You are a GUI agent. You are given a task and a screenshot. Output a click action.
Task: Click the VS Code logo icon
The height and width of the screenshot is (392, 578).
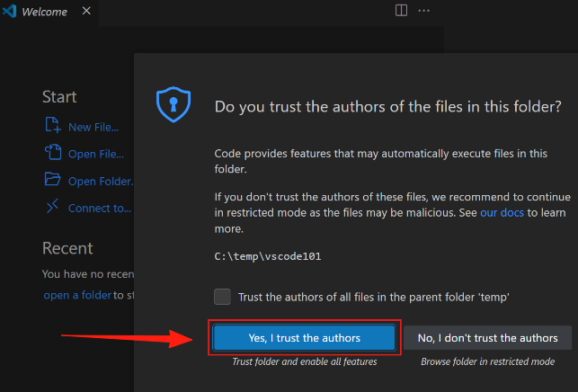click(10, 12)
